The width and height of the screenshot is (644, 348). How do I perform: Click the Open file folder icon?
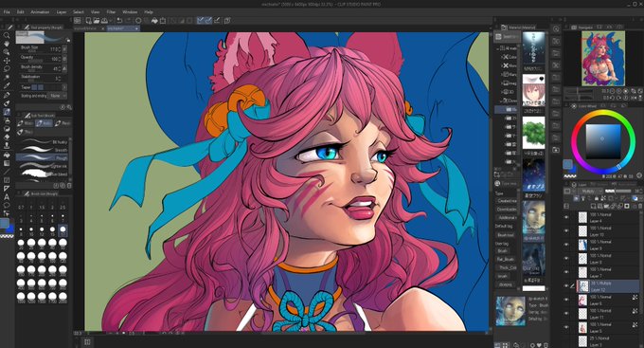pyautogui.click(x=96, y=20)
